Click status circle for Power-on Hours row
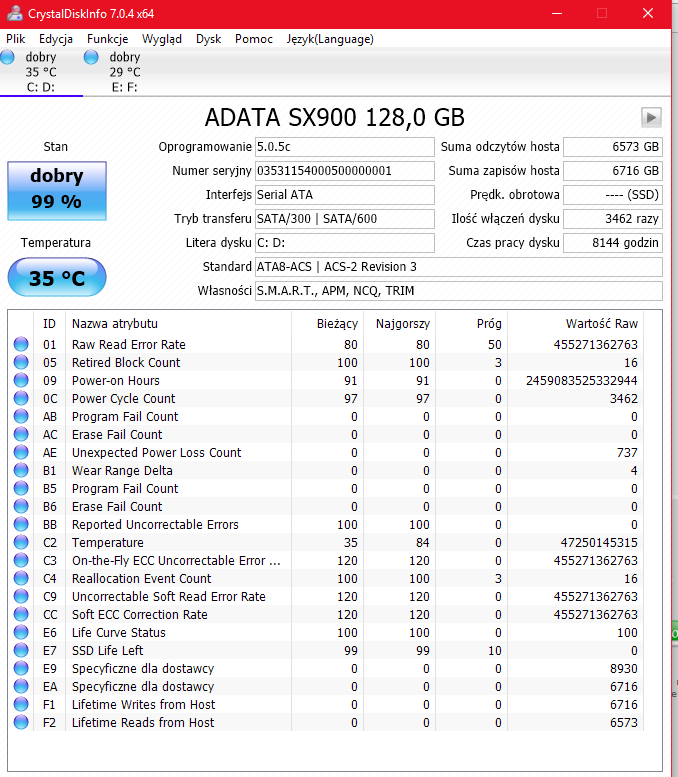 pyautogui.click(x=21, y=381)
